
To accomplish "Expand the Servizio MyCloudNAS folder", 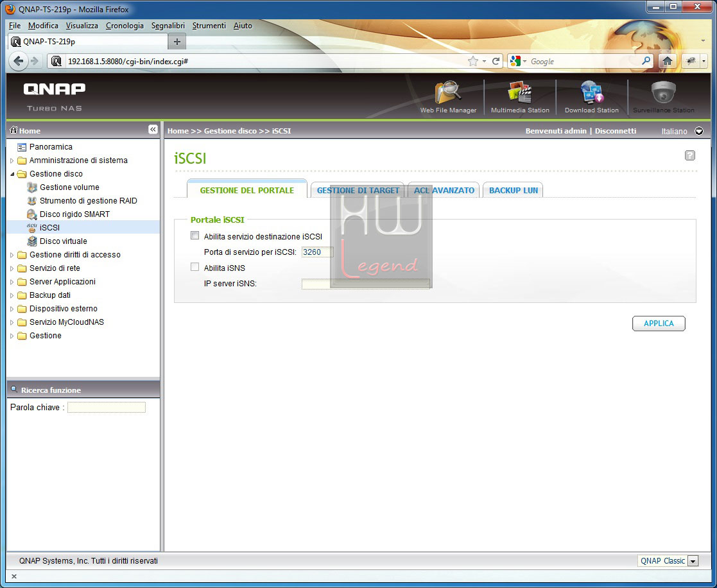I will coord(12,322).
